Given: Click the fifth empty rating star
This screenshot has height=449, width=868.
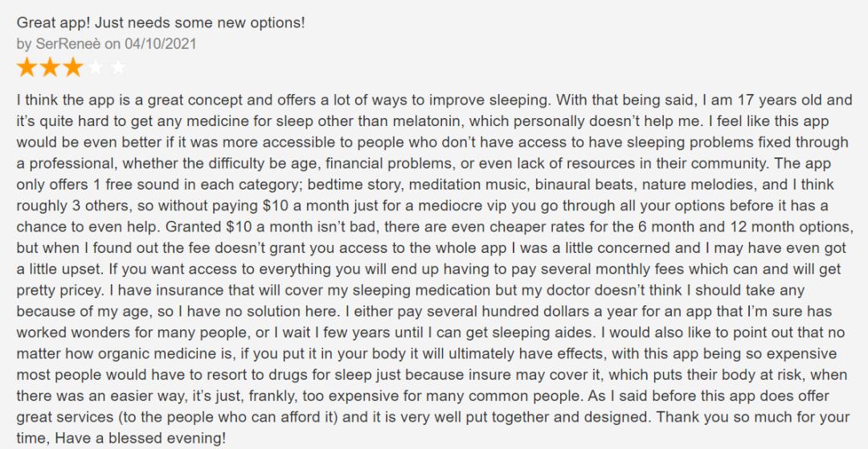Looking at the screenshot, I should pyautogui.click(x=118, y=67).
